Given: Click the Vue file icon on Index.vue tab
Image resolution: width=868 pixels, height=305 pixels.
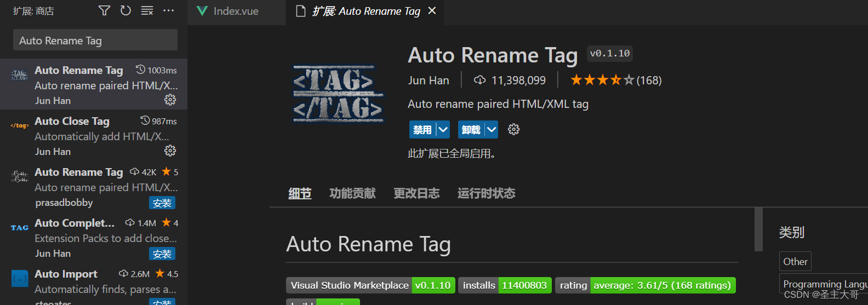Looking at the screenshot, I should (x=202, y=11).
